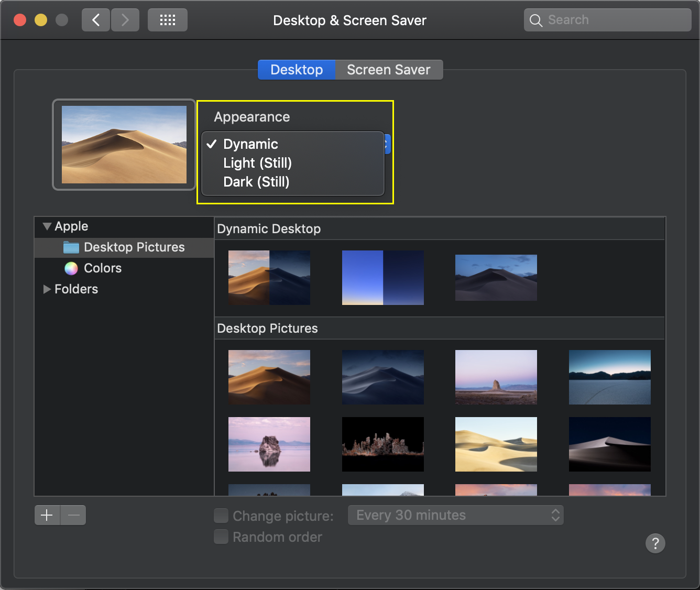Click the back navigation arrow

(x=95, y=19)
